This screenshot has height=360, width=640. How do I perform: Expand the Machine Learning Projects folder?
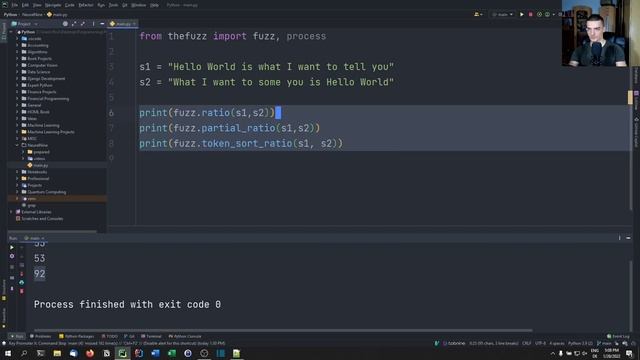(x=17, y=132)
